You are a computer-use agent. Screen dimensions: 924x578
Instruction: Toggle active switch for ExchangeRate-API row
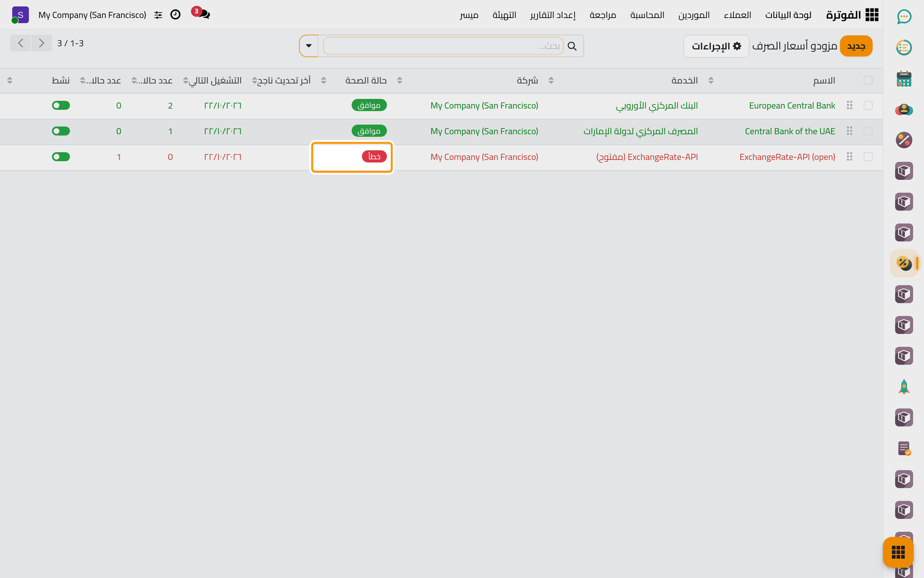[x=61, y=157]
